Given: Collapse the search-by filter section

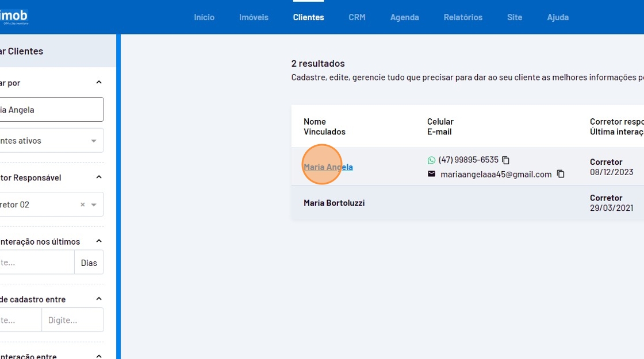Looking at the screenshot, I should click(98, 83).
